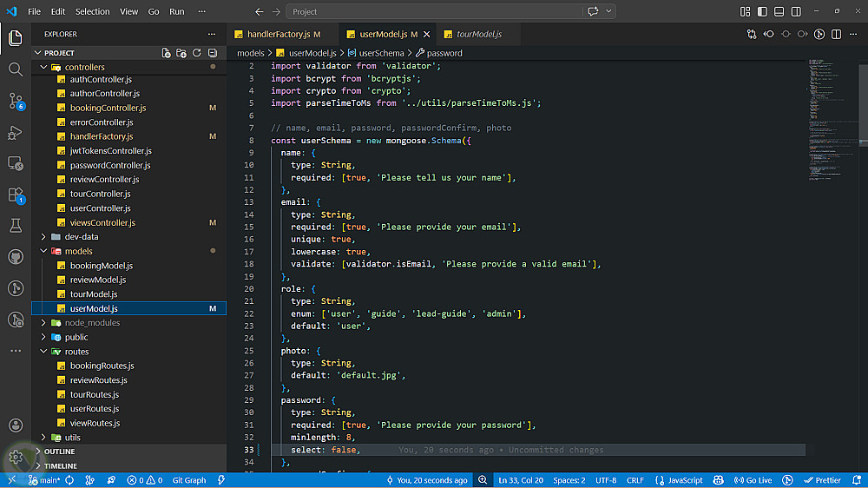Viewport: 868px width, 488px height.
Task: Split the editor to the right
Action: point(836,34)
